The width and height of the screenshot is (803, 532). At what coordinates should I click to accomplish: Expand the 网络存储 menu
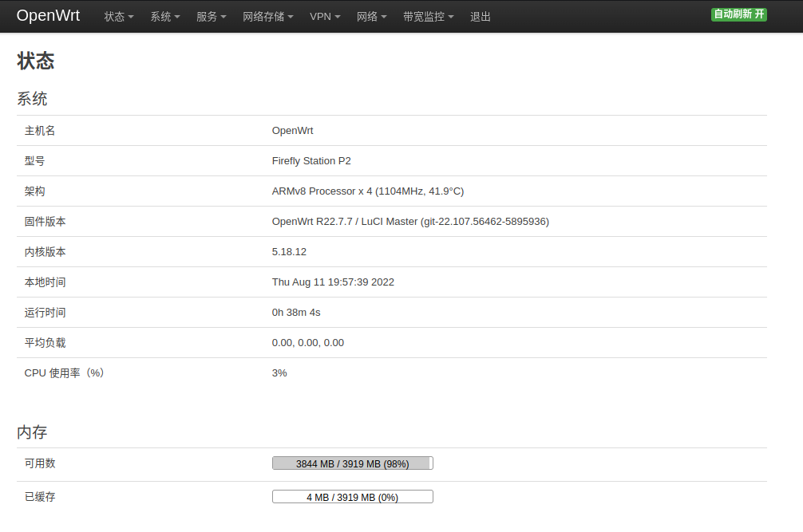coord(268,17)
